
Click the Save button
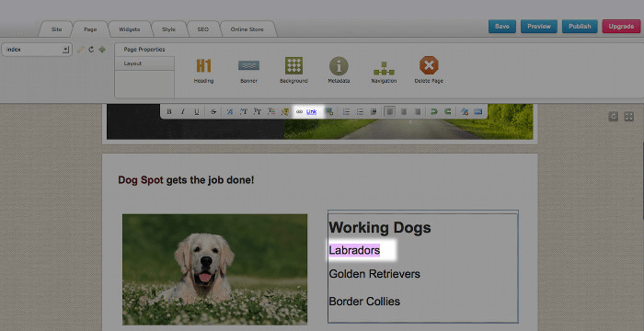pos(502,27)
